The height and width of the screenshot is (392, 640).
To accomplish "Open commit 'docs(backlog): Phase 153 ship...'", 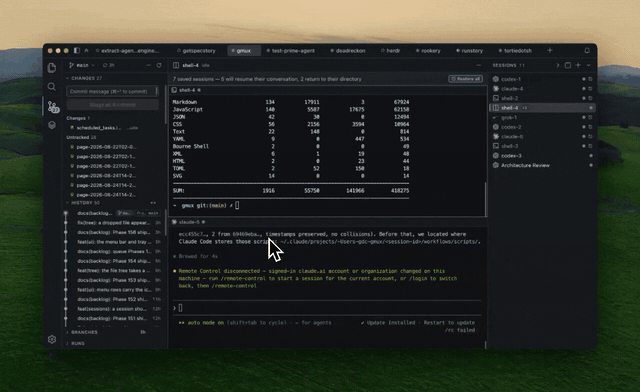I will pos(114,280).
